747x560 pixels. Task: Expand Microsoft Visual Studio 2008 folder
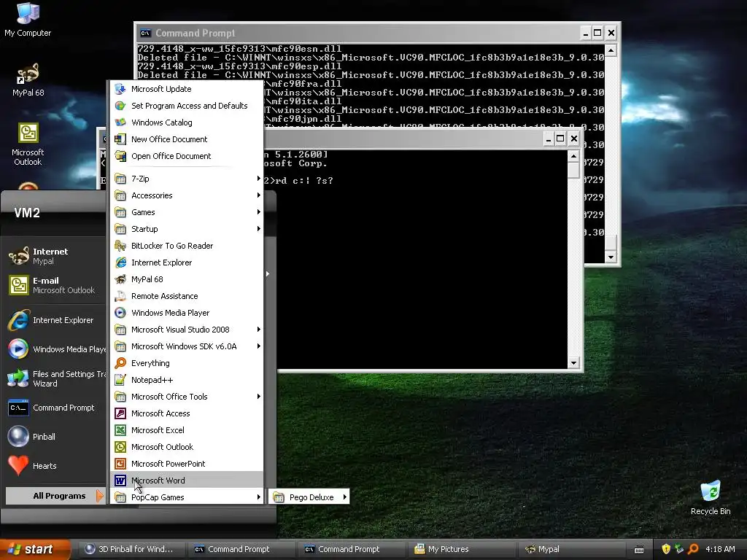pyautogui.click(x=187, y=330)
